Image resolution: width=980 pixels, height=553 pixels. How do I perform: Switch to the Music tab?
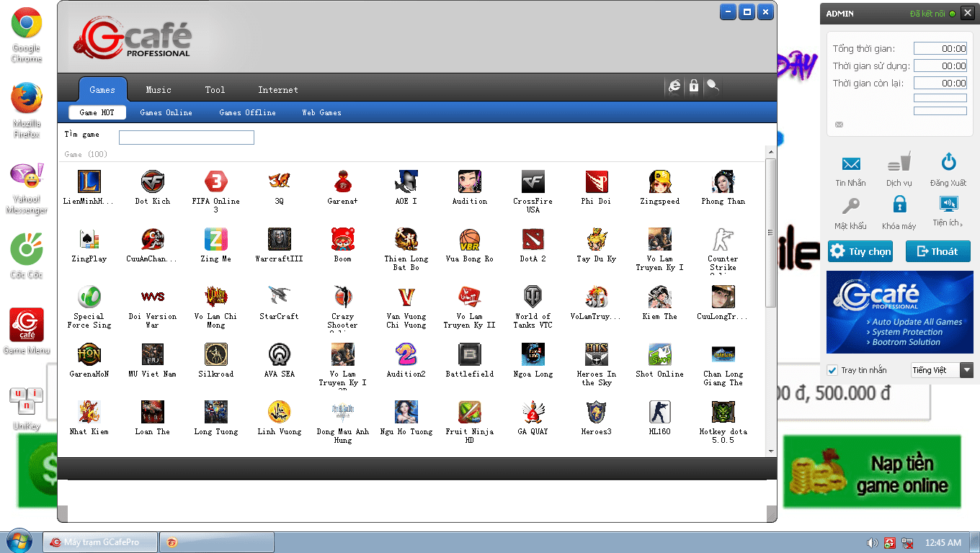[x=159, y=90]
